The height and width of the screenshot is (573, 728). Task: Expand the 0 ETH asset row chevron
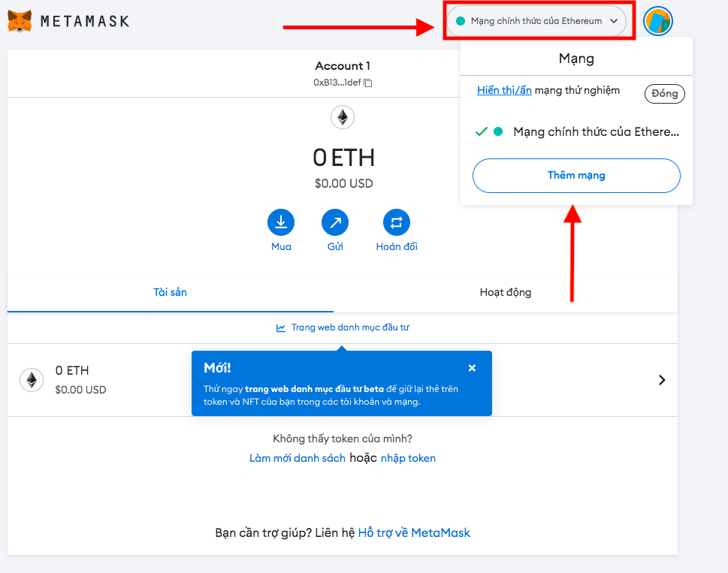(662, 380)
